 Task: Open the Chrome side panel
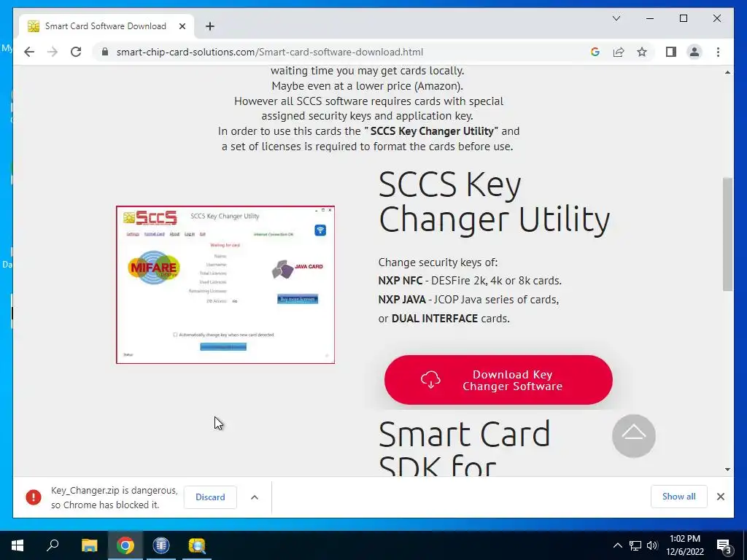(671, 52)
